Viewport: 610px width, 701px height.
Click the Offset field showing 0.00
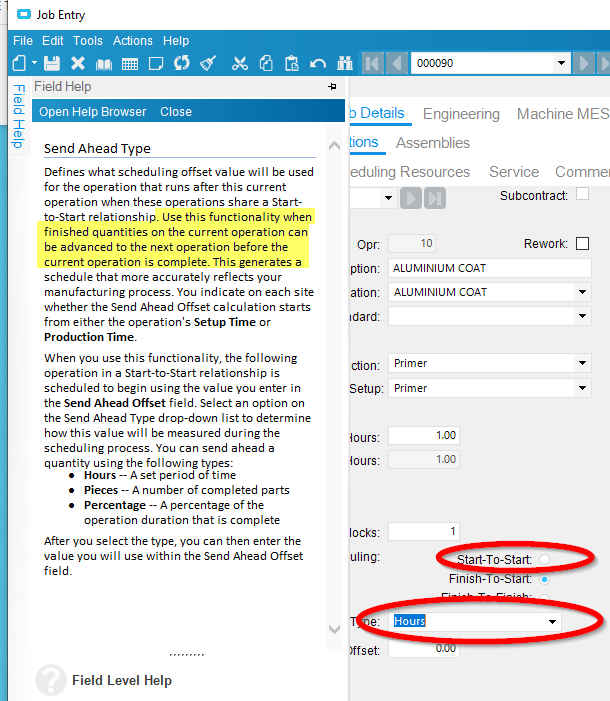point(424,648)
